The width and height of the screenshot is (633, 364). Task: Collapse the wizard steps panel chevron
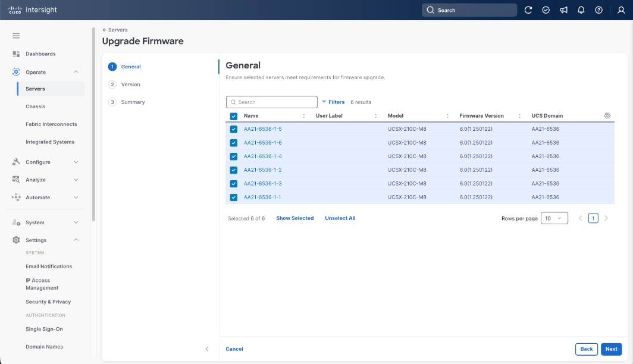point(207,349)
